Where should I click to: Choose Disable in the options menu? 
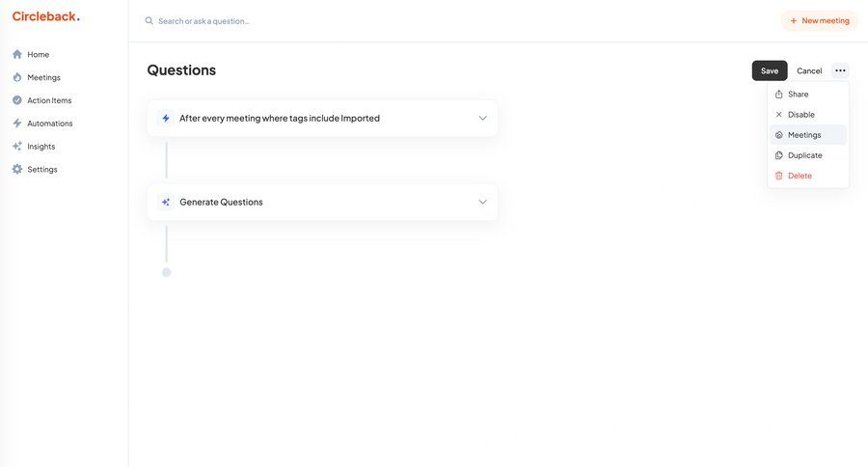point(800,115)
